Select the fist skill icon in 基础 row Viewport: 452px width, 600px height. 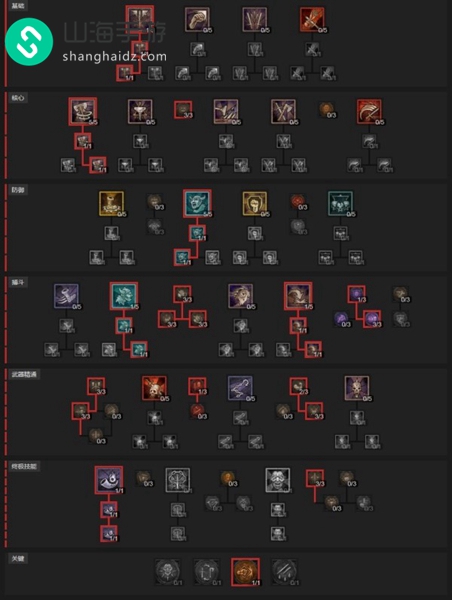tap(197, 19)
